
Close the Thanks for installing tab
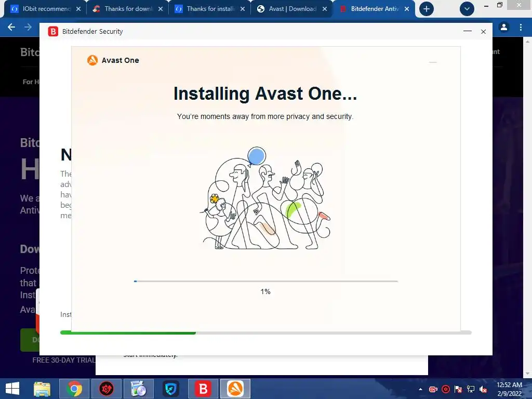tap(243, 9)
